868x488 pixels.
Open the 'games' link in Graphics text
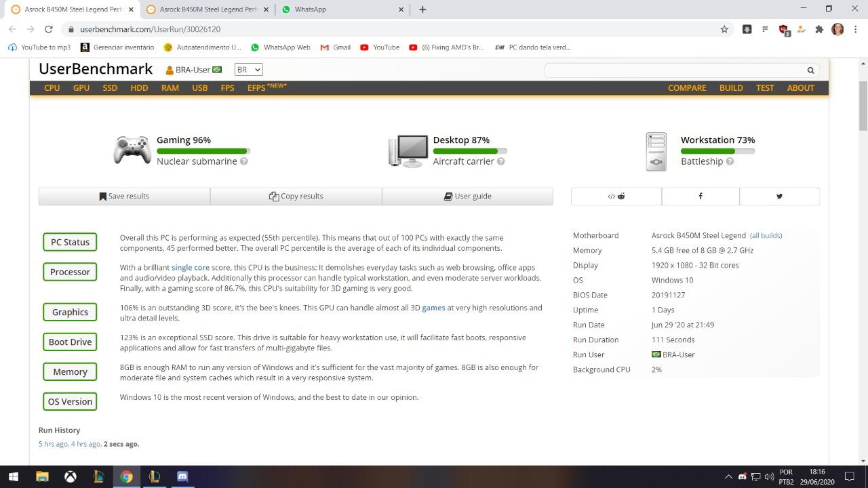tap(433, 308)
